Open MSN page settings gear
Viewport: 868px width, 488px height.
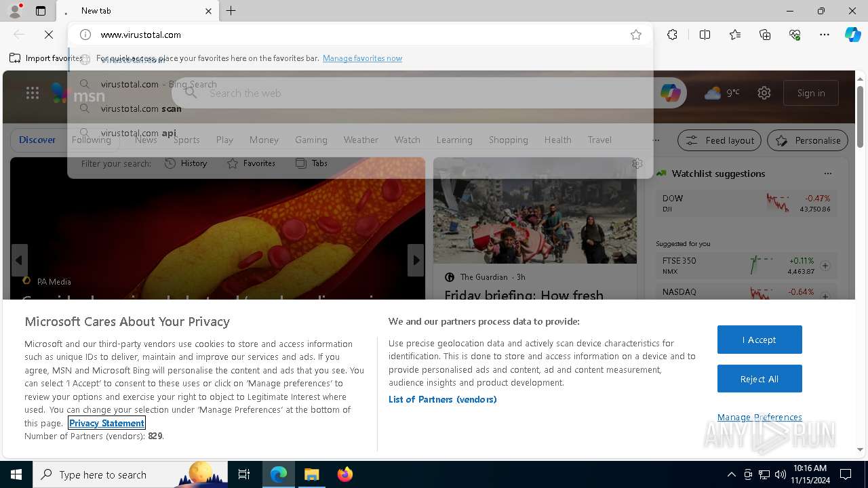[x=764, y=93]
